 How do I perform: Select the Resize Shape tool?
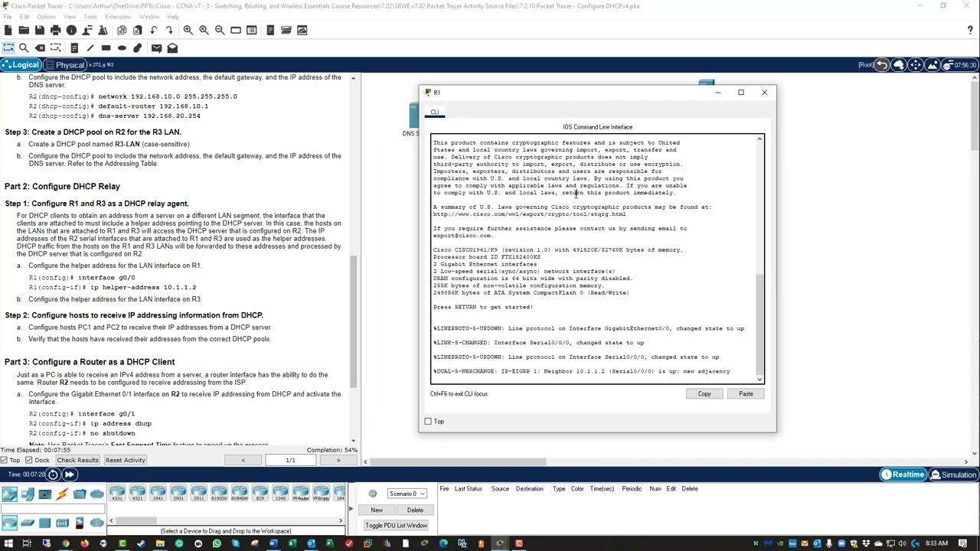(x=55, y=47)
